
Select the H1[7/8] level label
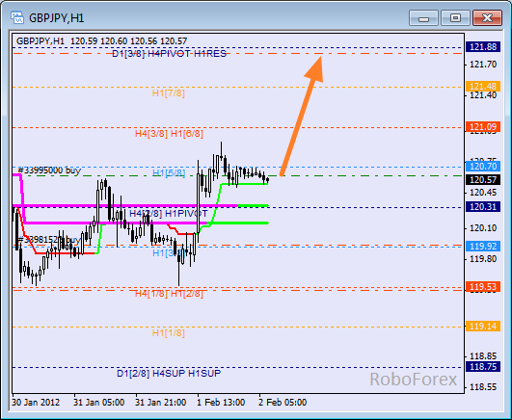[x=168, y=93]
